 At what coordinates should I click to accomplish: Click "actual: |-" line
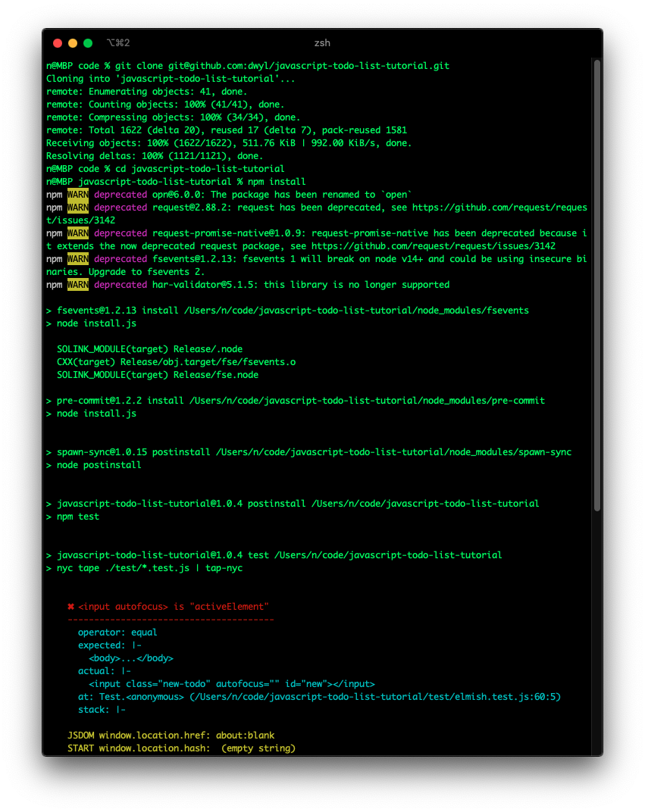(104, 671)
